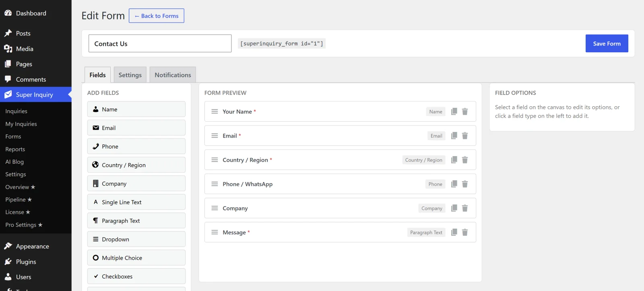This screenshot has height=291, width=644.
Task: Add a Company field from Add Fields
Action: [136, 183]
